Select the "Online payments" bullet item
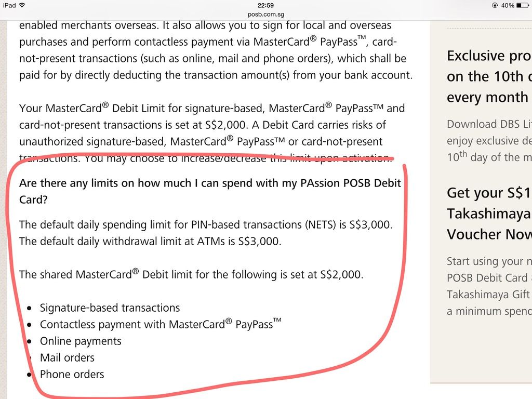Screen dimensions: 532x399 click(81, 341)
